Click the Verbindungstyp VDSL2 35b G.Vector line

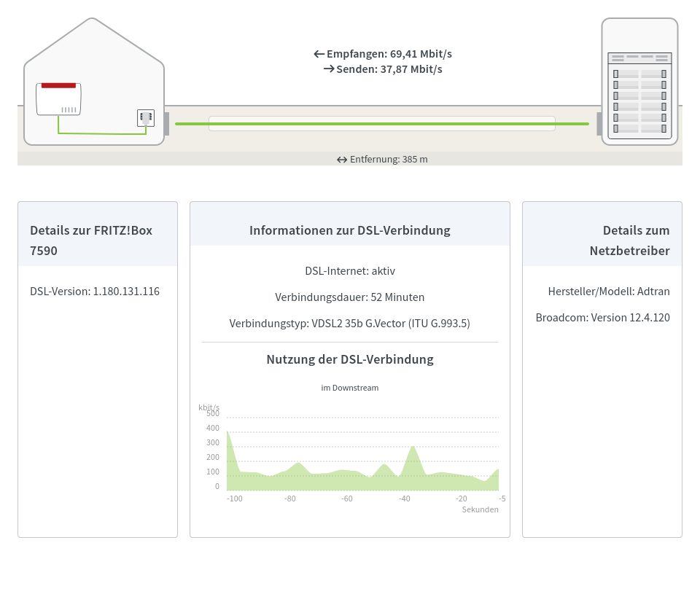pyautogui.click(x=350, y=324)
